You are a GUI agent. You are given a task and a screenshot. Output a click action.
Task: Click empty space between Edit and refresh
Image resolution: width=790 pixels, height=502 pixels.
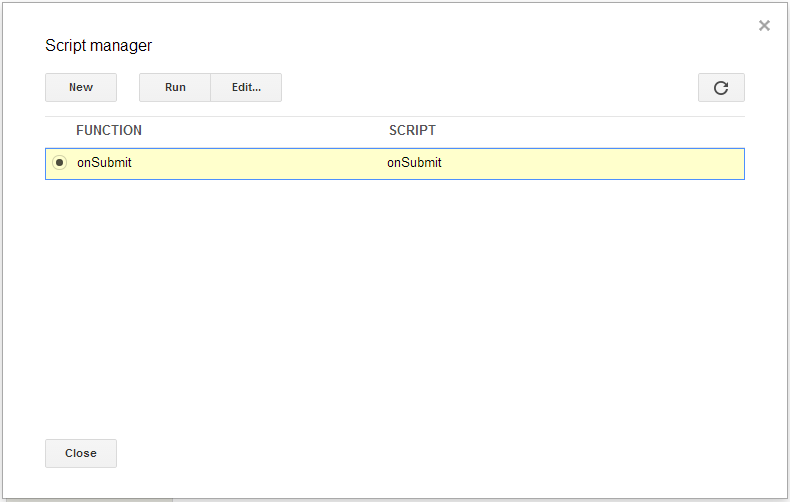[x=490, y=88]
